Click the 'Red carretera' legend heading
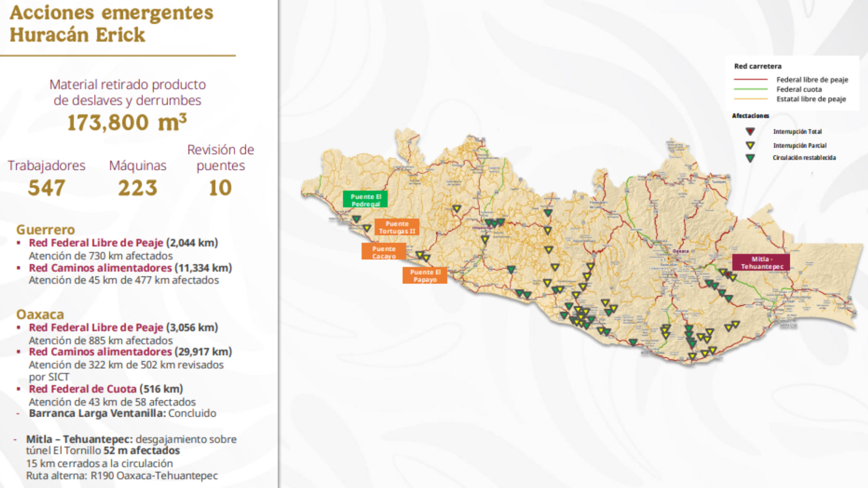868x488 pixels. [x=758, y=66]
